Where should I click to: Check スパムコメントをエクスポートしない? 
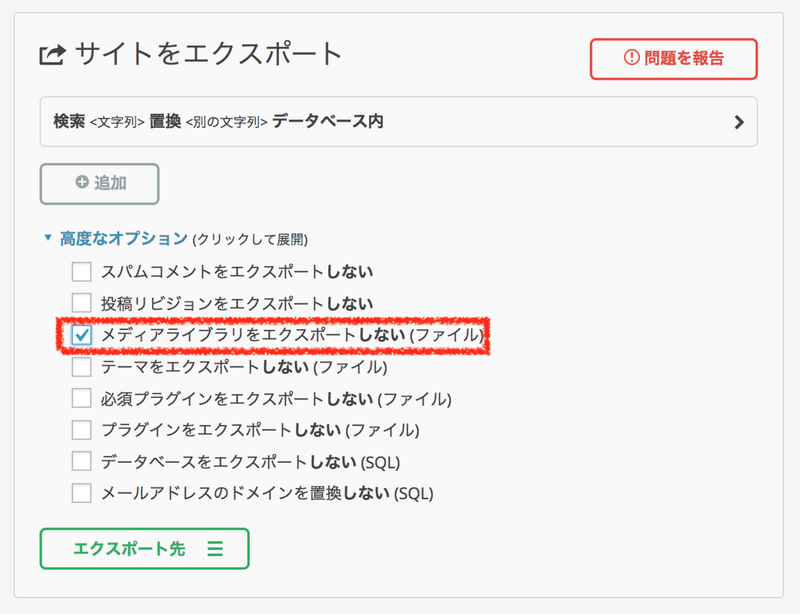coord(82,272)
